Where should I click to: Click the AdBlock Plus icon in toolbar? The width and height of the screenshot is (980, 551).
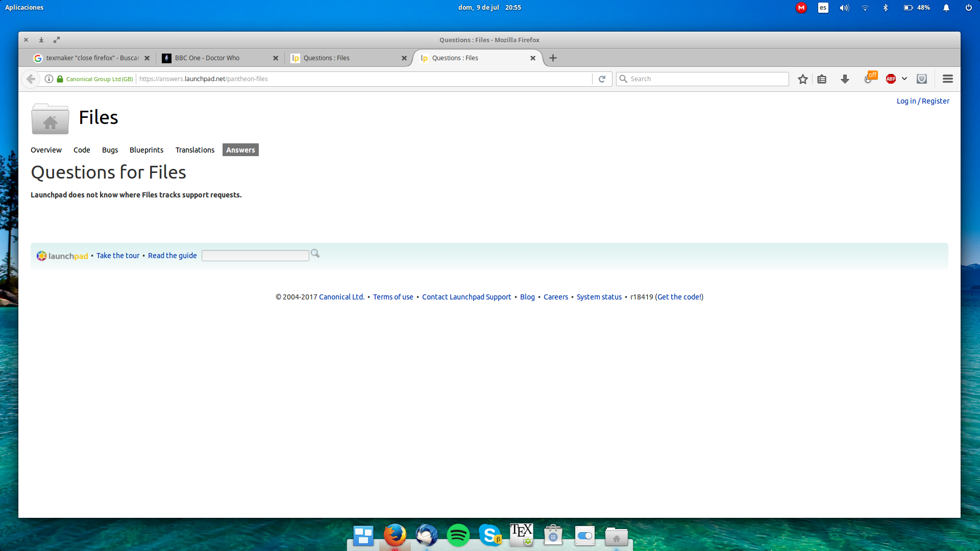891,79
